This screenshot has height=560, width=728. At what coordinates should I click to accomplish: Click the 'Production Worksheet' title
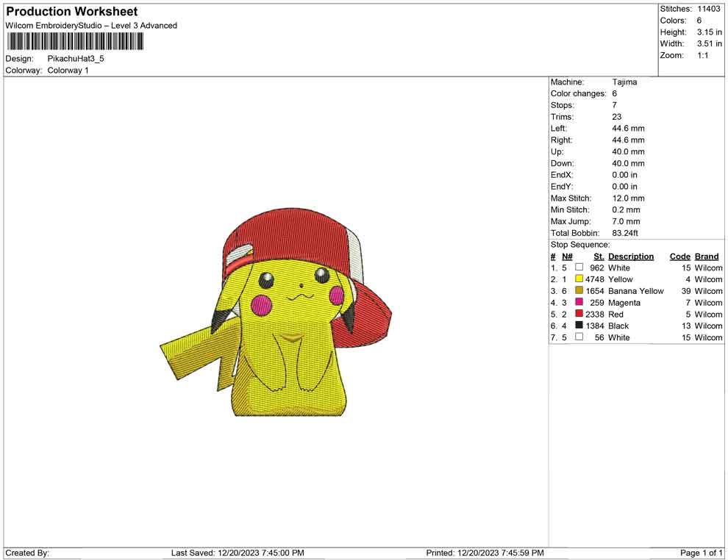tap(72, 12)
